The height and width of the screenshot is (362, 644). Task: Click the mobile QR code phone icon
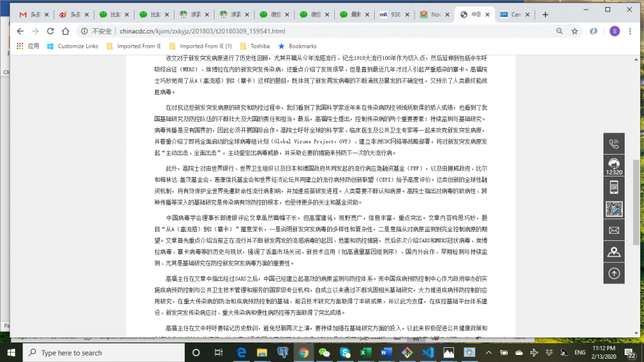[x=614, y=187]
